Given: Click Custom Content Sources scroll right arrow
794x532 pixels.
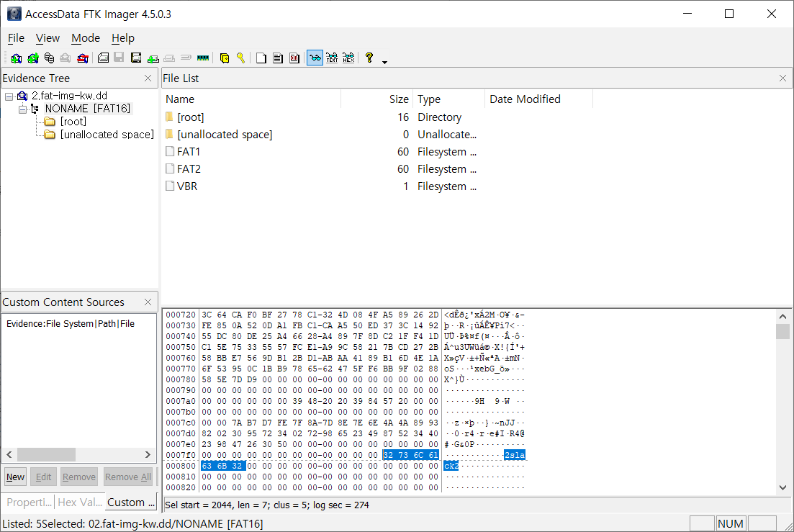Looking at the screenshot, I should click(148, 454).
